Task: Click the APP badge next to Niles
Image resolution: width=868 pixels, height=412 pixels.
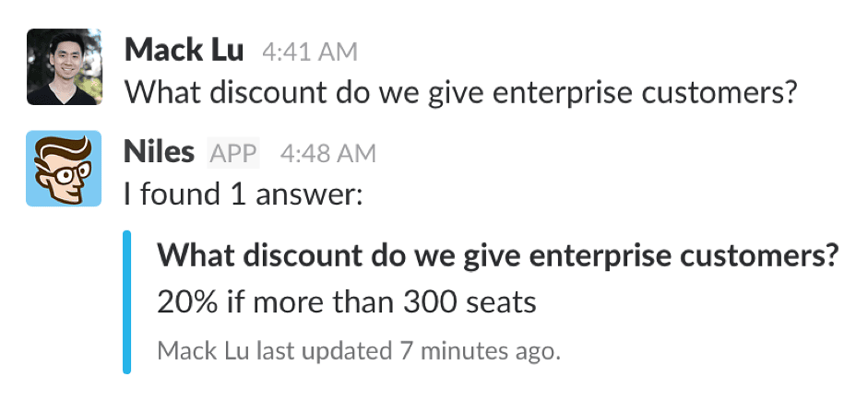Action: pyautogui.click(x=233, y=153)
